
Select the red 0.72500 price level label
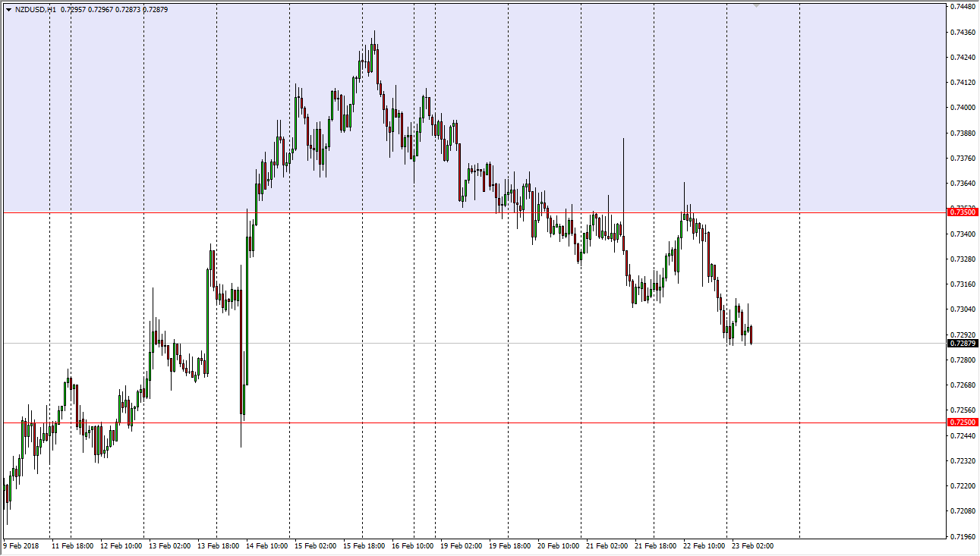tap(962, 422)
